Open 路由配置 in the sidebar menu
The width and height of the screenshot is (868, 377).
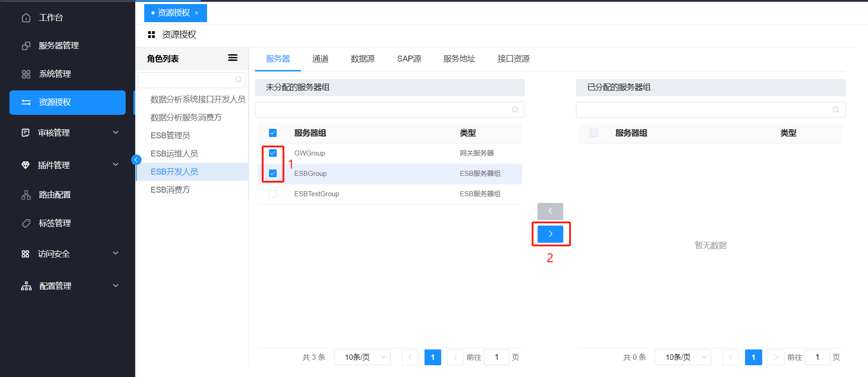(55, 195)
